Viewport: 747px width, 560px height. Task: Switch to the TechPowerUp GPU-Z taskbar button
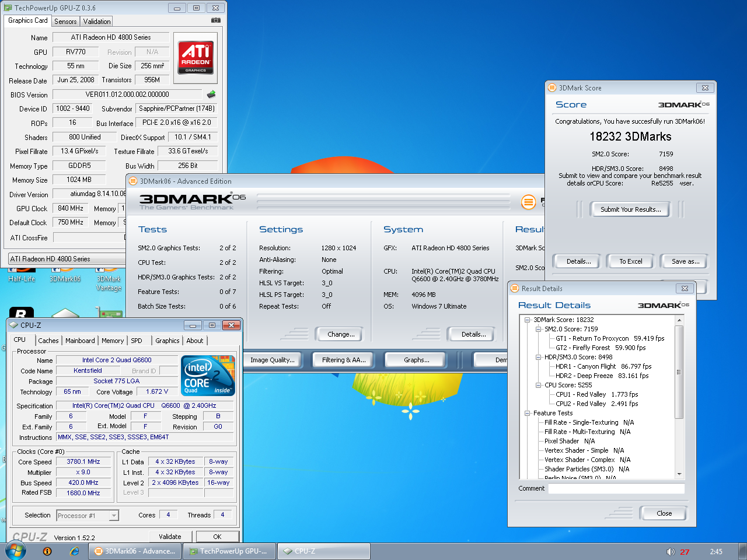click(229, 551)
